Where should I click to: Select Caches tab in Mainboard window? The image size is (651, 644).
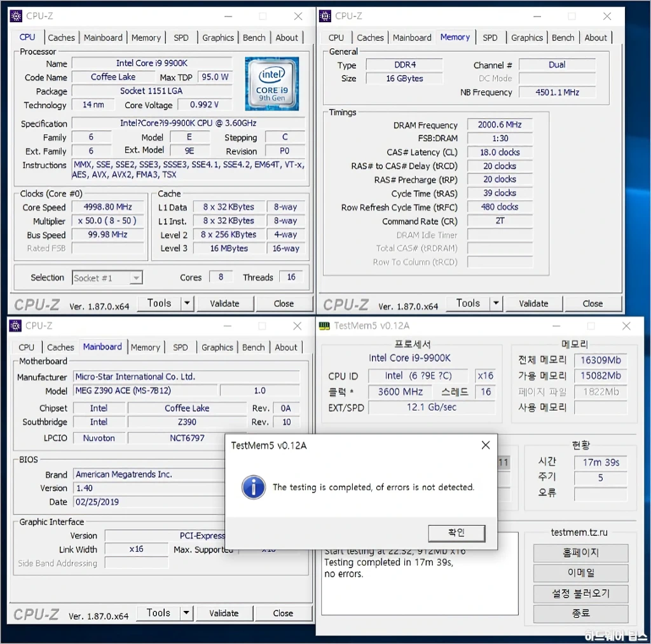(x=60, y=348)
